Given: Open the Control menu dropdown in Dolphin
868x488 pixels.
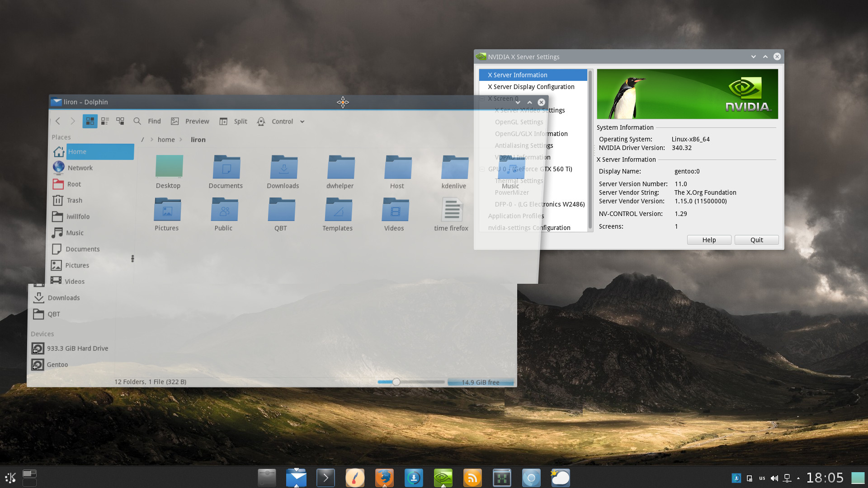Looking at the screenshot, I should (280, 121).
